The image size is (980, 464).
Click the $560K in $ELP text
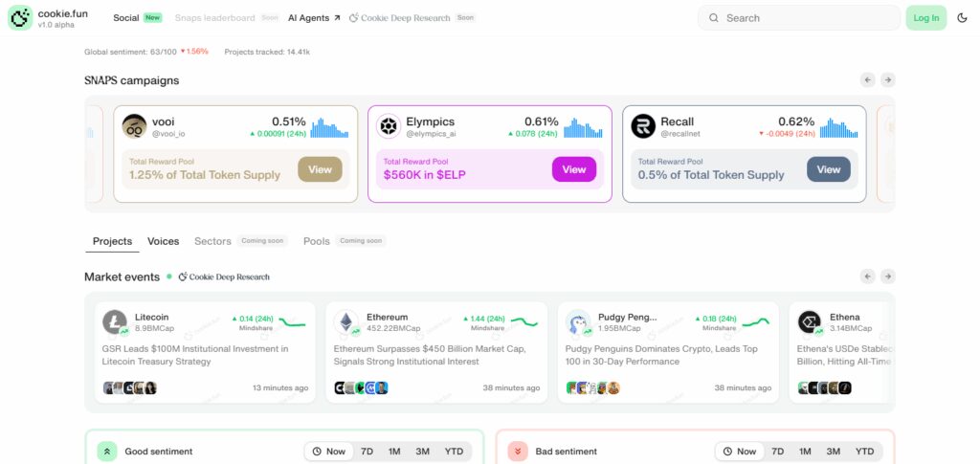pyautogui.click(x=424, y=175)
